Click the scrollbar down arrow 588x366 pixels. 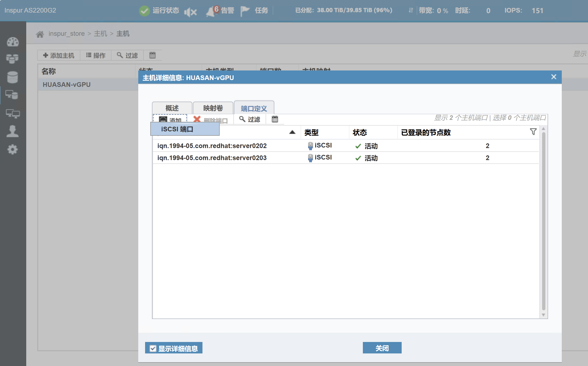(543, 315)
